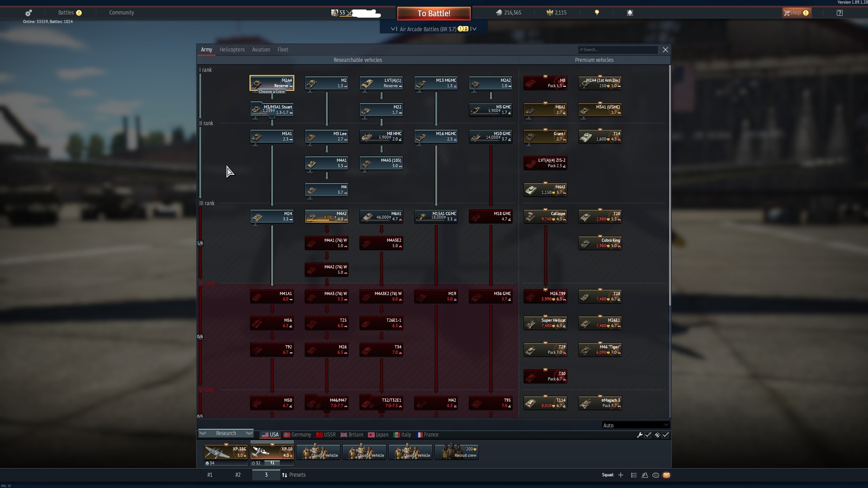Select the premium Calliope tank
Image resolution: width=868 pixels, height=488 pixels.
click(545, 216)
